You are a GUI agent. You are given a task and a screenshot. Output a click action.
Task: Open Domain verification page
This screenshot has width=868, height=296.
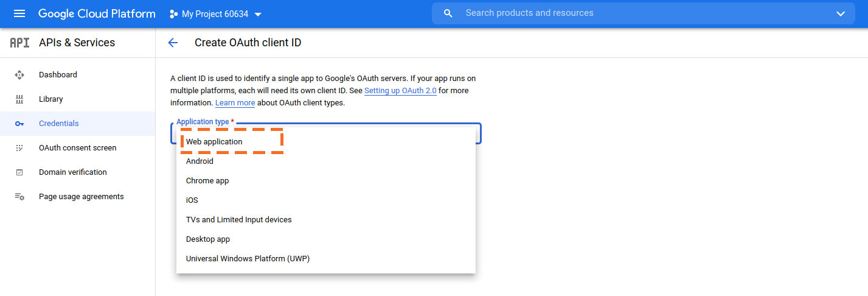[78, 172]
